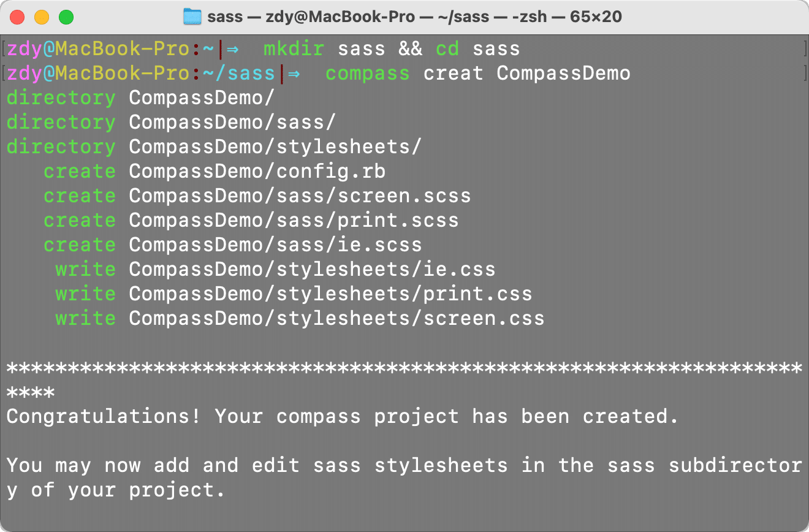Click the blue folder icon in title bar

pyautogui.click(x=192, y=17)
